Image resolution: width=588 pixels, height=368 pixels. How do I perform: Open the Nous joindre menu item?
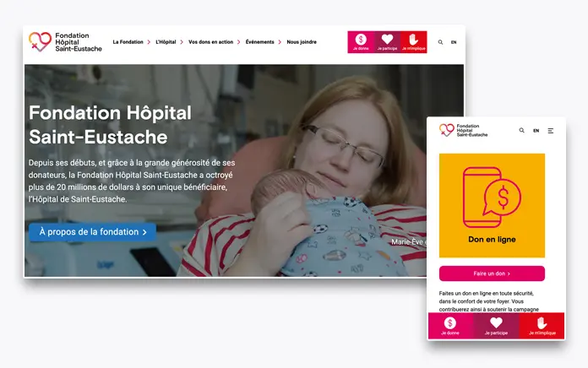tap(302, 42)
